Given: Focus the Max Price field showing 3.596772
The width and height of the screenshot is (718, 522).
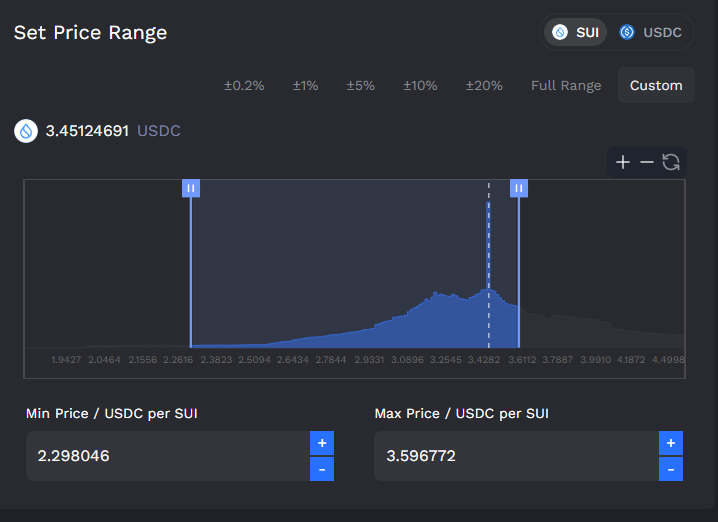Looking at the screenshot, I should (517, 456).
